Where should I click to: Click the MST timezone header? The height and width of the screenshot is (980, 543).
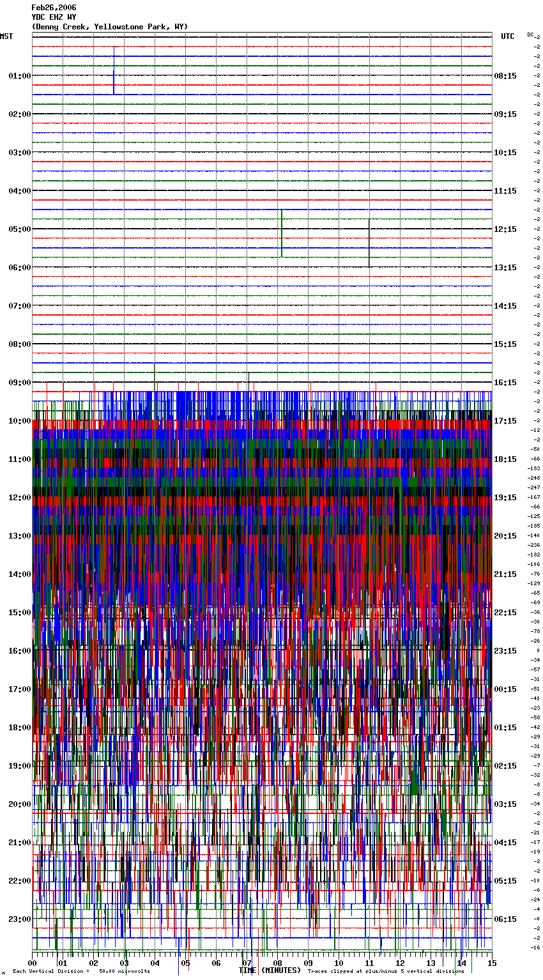pos(6,36)
